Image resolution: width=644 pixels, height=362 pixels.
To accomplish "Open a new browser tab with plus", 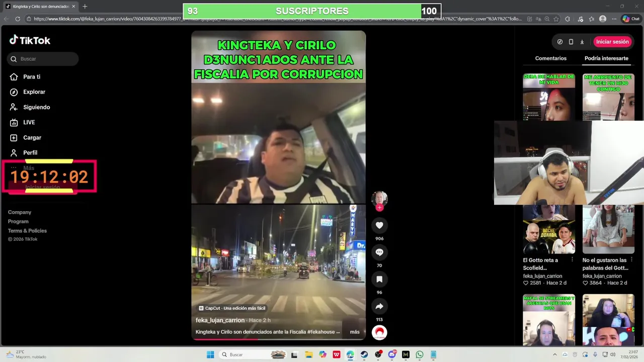I will click(85, 7).
